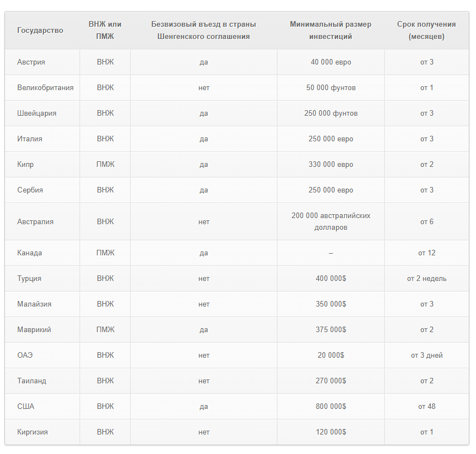Click the 'Минимальный размер инвестиций' header
The width and height of the screenshot is (476, 454).
coord(330,31)
